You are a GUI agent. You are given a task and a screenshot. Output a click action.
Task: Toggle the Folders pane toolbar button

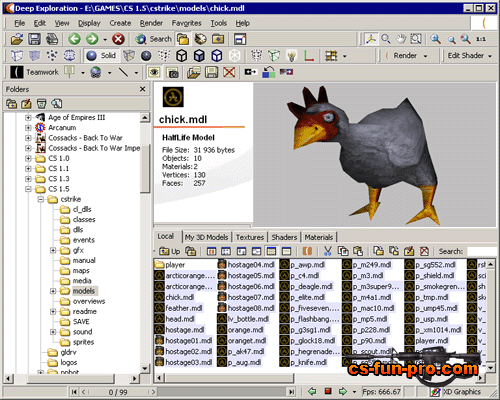click(183, 39)
